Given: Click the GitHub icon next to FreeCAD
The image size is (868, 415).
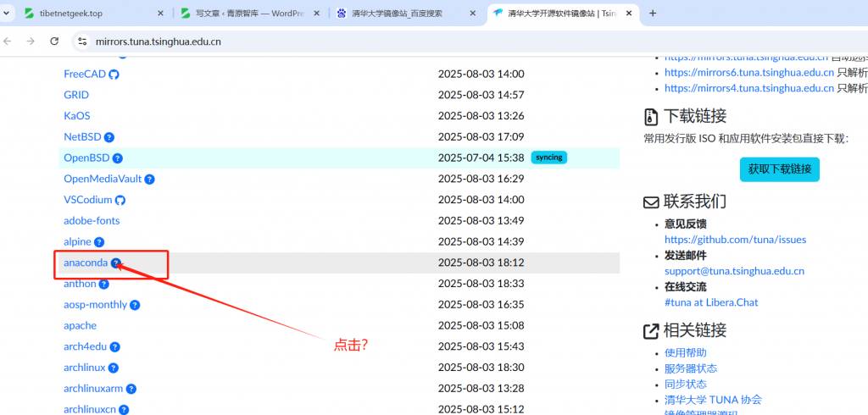Looking at the screenshot, I should click(114, 75).
